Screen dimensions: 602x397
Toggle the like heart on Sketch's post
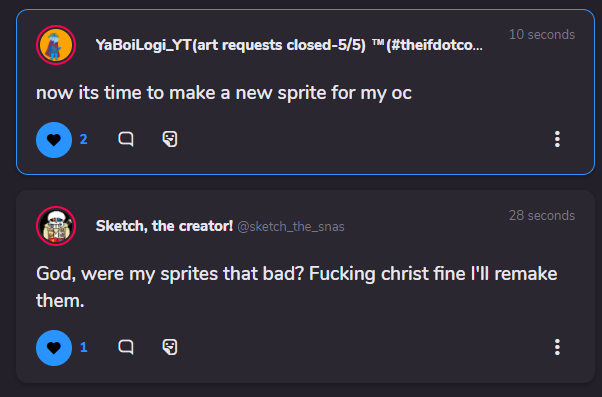[x=54, y=348]
